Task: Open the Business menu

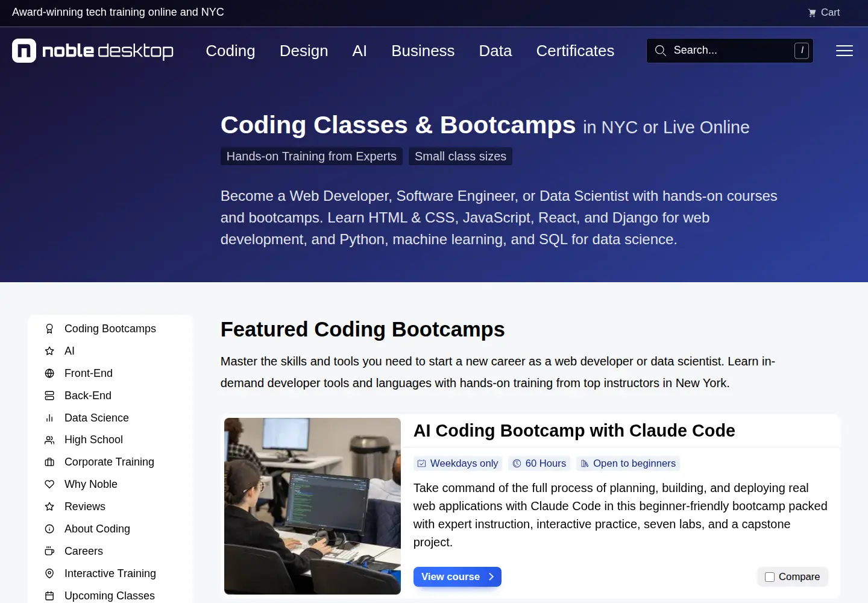Action: (423, 51)
